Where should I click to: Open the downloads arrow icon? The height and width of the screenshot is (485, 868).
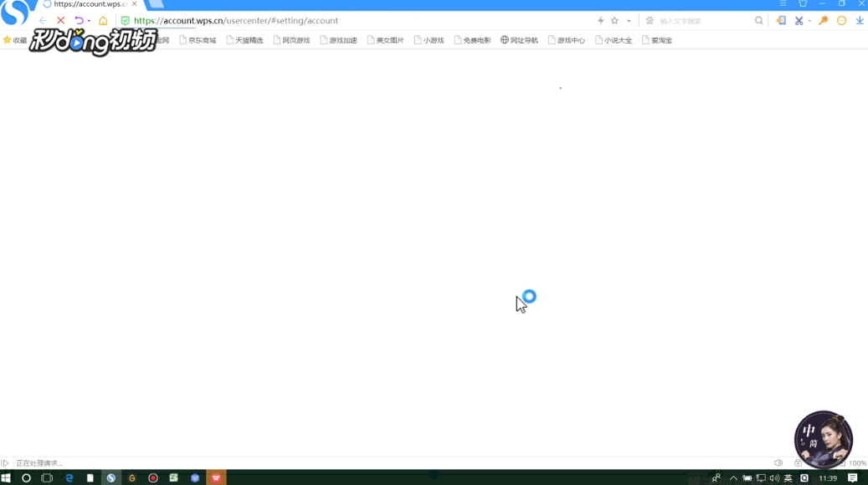[x=860, y=20]
